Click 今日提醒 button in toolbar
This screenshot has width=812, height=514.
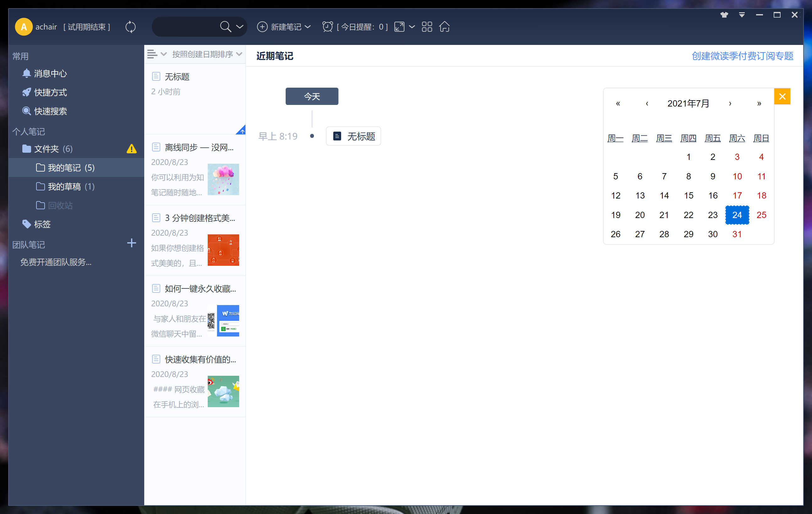click(x=355, y=27)
